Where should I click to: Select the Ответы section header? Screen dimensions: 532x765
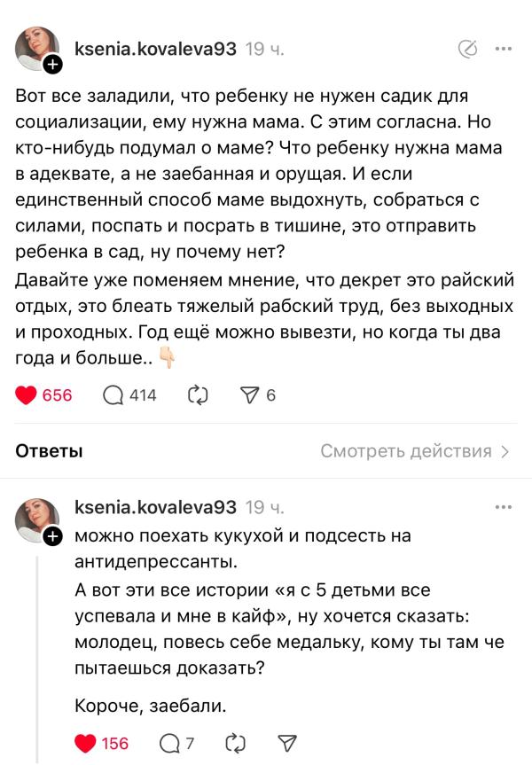point(50,451)
